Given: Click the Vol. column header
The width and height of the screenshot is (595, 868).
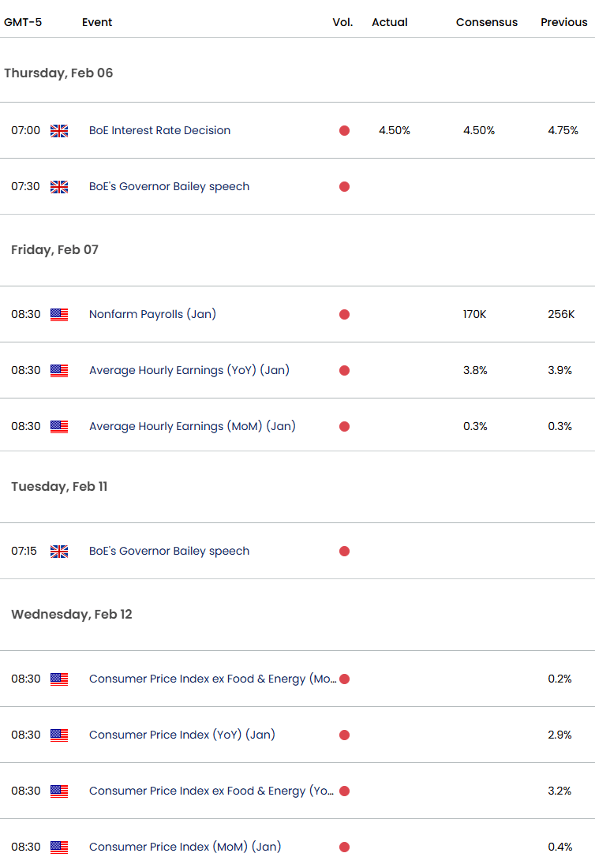Looking at the screenshot, I should [342, 22].
